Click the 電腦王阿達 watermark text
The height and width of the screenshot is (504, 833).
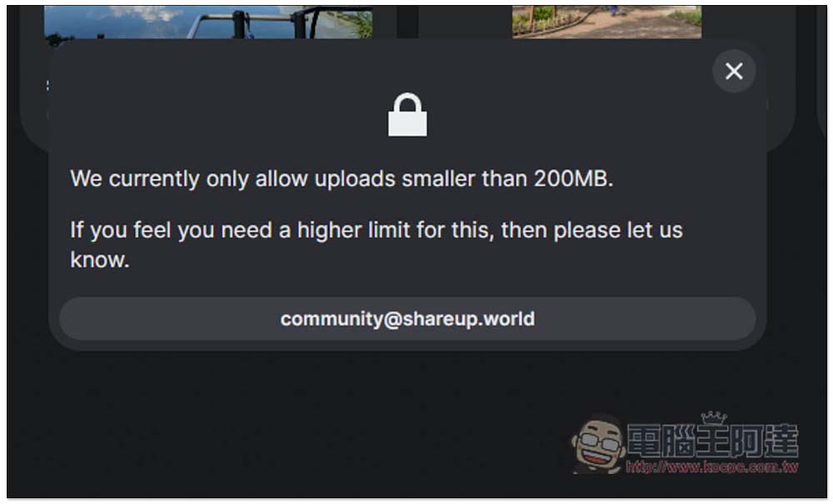point(713,441)
